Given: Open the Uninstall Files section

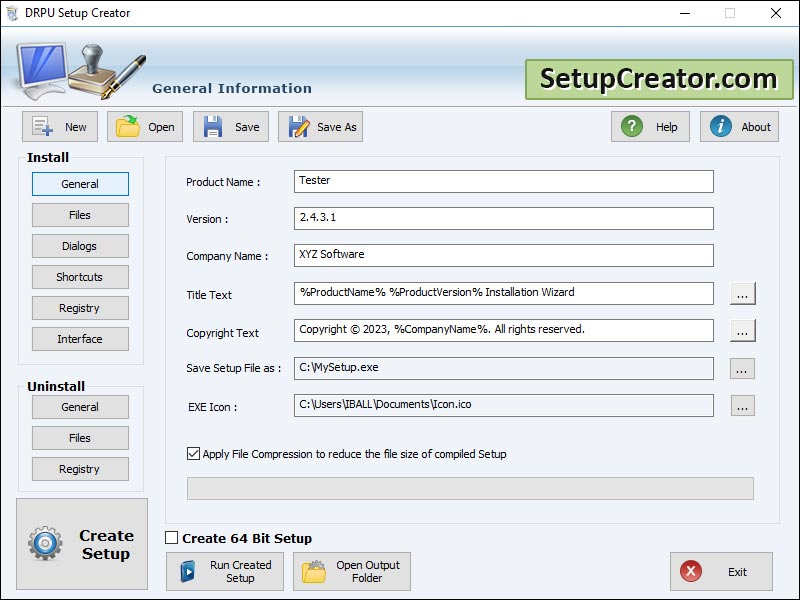Looking at the screenshot, I should click(x=80, y=438).
